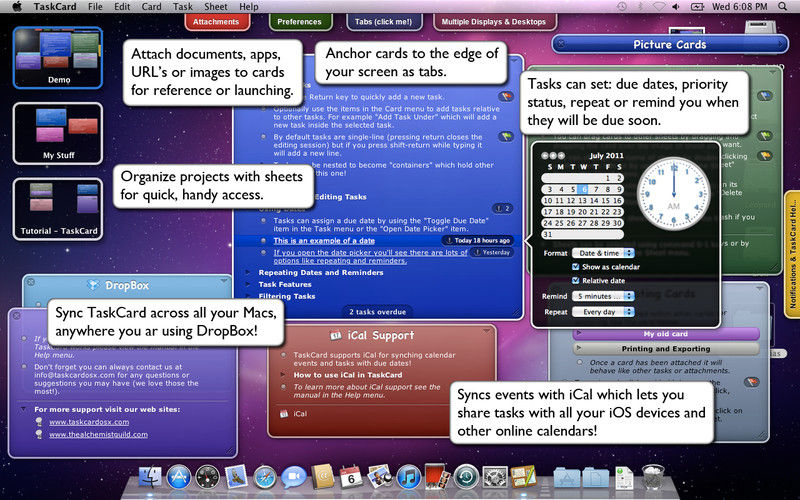The height and width of the screenshot is (500, 800).
Task: Open Time Machine icon in dock
Action: pos(465,478)
